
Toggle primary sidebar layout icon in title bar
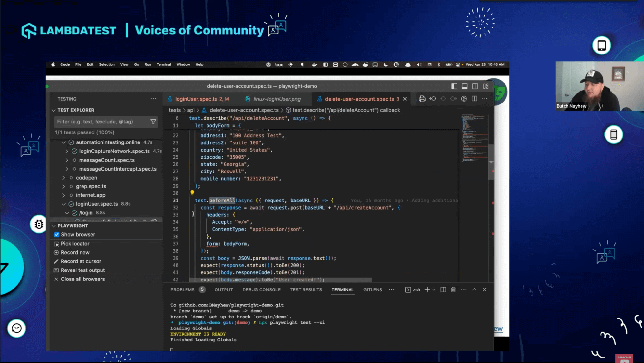click(x=454, y=86)
